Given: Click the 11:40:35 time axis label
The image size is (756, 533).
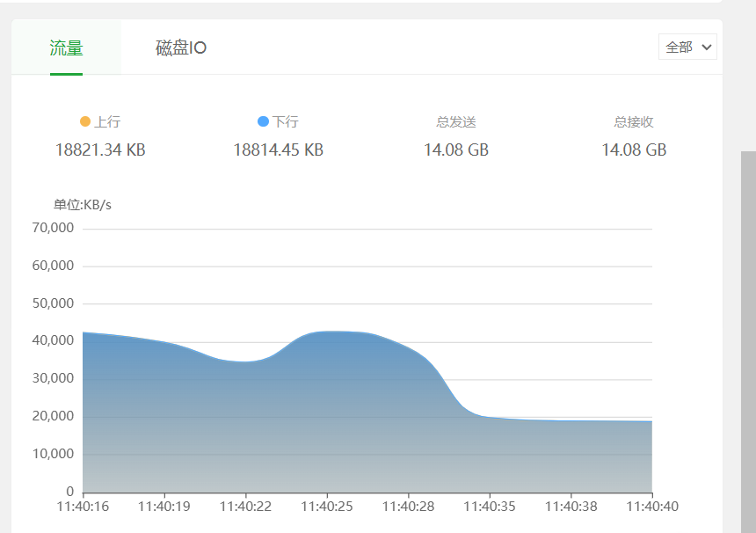Looking at the screenshot, I should tap(490, 507).
